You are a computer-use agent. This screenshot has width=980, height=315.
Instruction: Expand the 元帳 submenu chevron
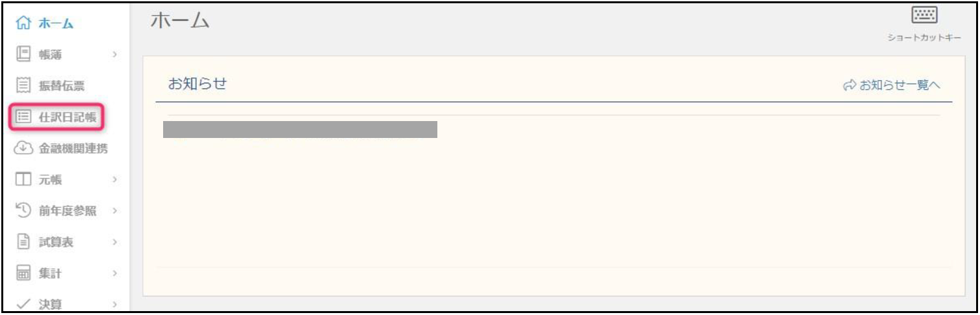(114, 179)
